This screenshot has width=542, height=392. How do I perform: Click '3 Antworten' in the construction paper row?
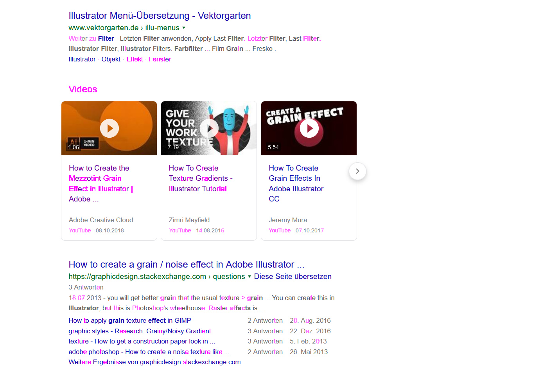[265, 341]
